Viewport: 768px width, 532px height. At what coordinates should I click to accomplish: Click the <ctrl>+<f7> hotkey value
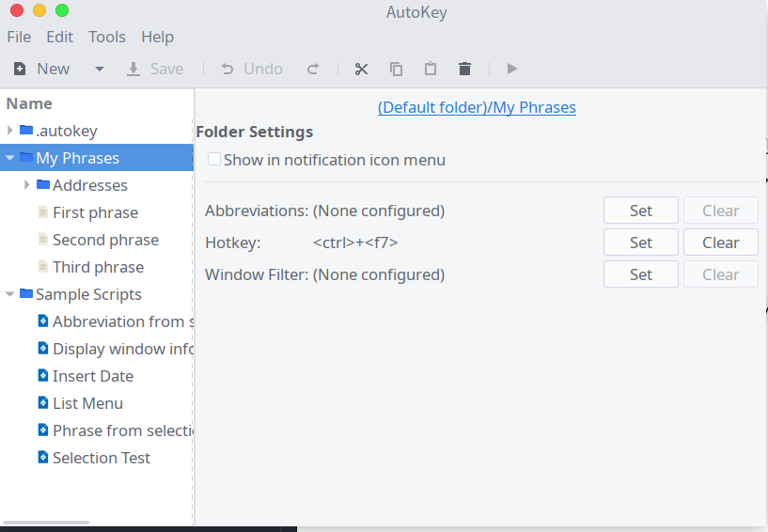355,243
